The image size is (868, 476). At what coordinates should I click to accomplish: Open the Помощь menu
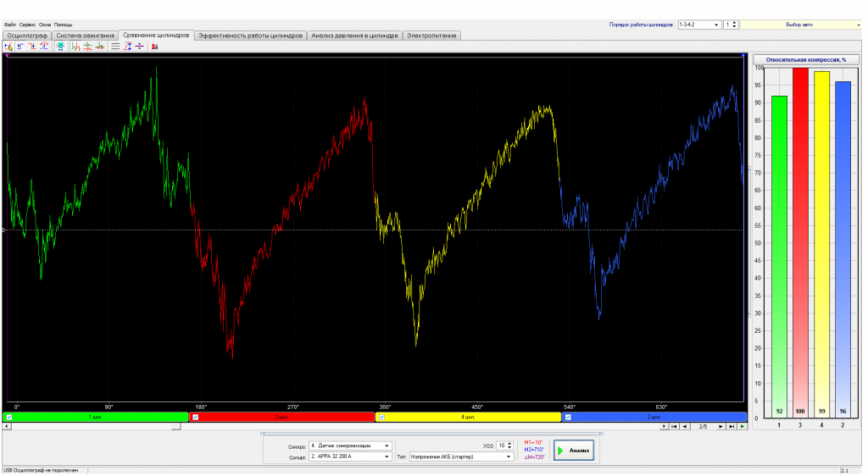click(63, 25)
